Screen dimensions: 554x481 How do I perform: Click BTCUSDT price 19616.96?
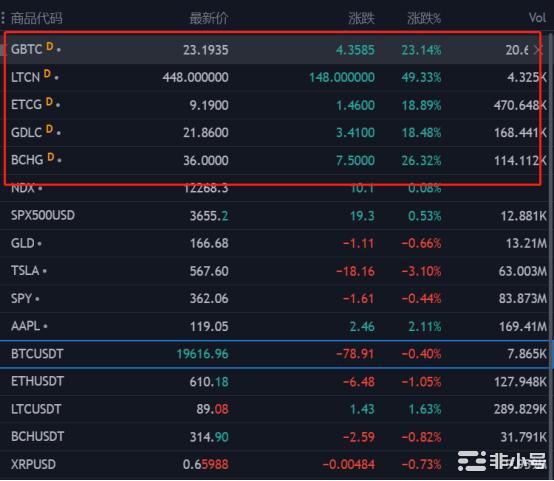202,354
